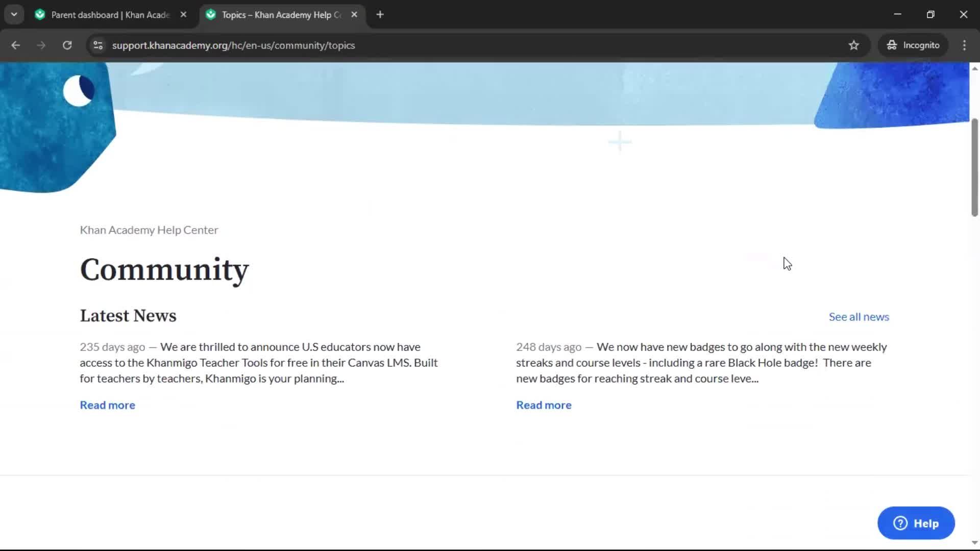Open the See all news link
The width and height of the screenshot is (980, 551).
coord(859,317)
